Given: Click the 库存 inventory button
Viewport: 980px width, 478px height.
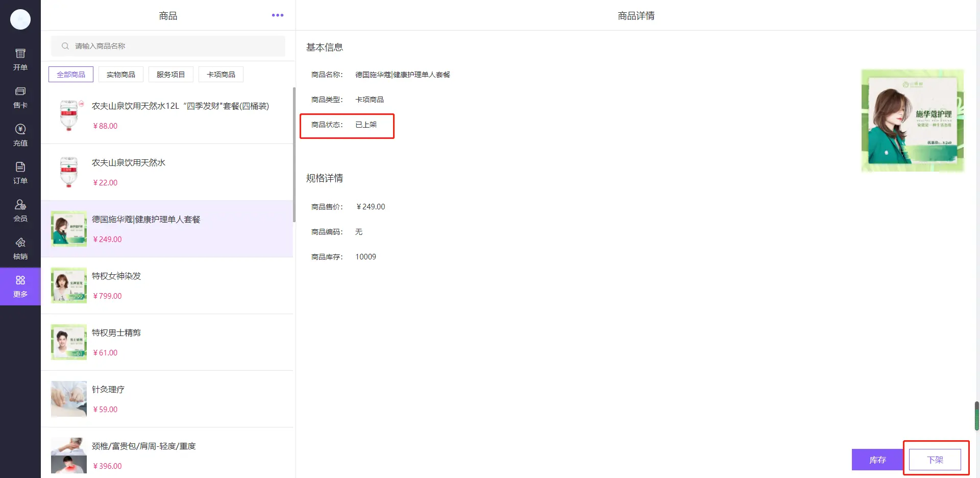Looking at the screenshot, I should coord(877,460).
